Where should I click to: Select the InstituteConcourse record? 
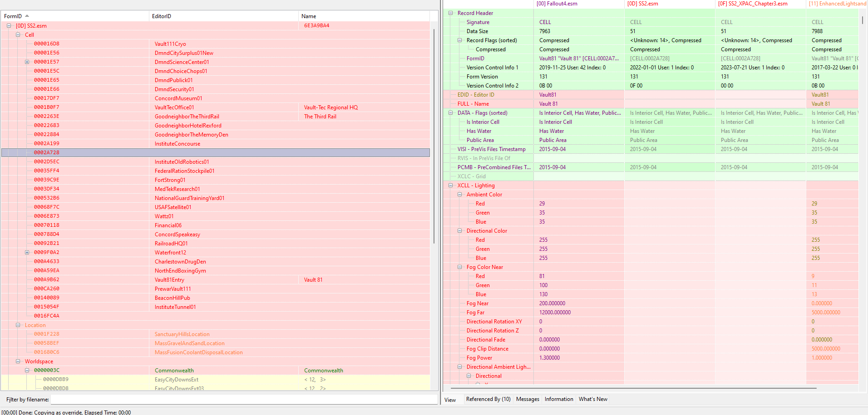tap(215, 144)
